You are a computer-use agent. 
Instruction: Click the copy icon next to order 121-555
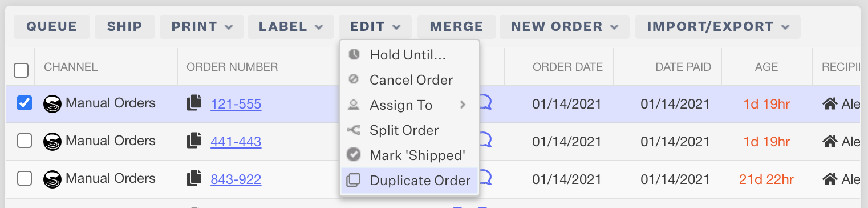click(x=194, y=103)
